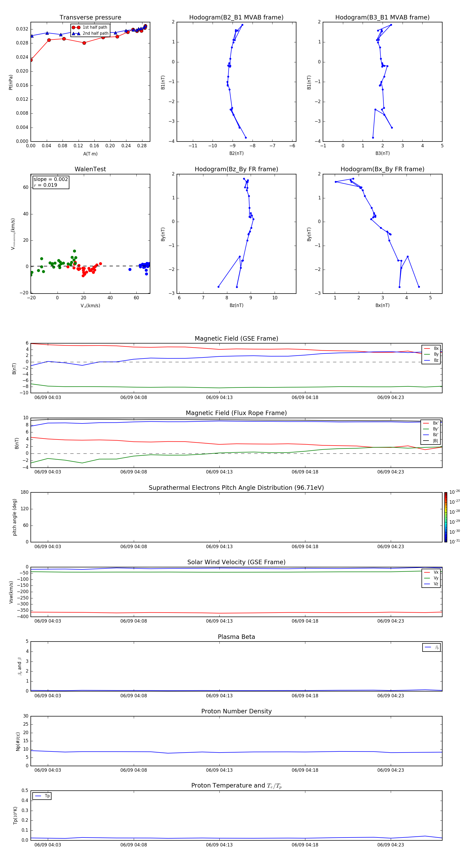Screen dimensions: 473x868
Task: Click "06/09 04:13" tick under Proton Temperature panel
Action: [x=219, y=845]
